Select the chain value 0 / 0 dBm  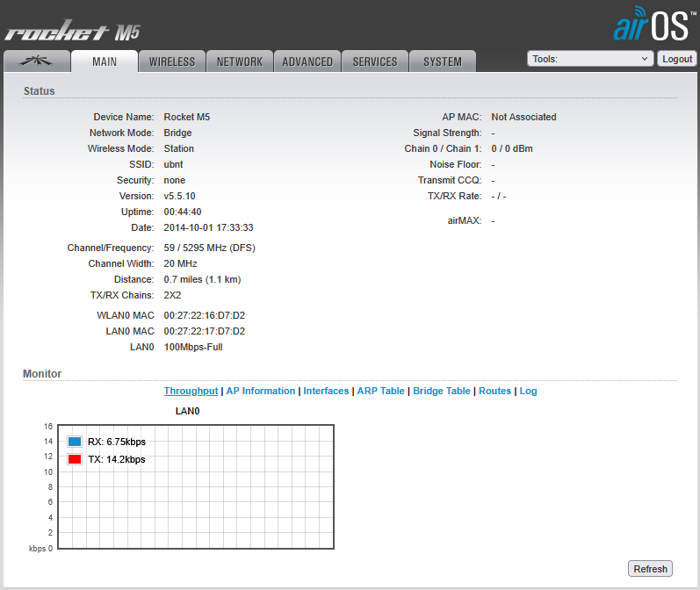click(x=512, y=148)
